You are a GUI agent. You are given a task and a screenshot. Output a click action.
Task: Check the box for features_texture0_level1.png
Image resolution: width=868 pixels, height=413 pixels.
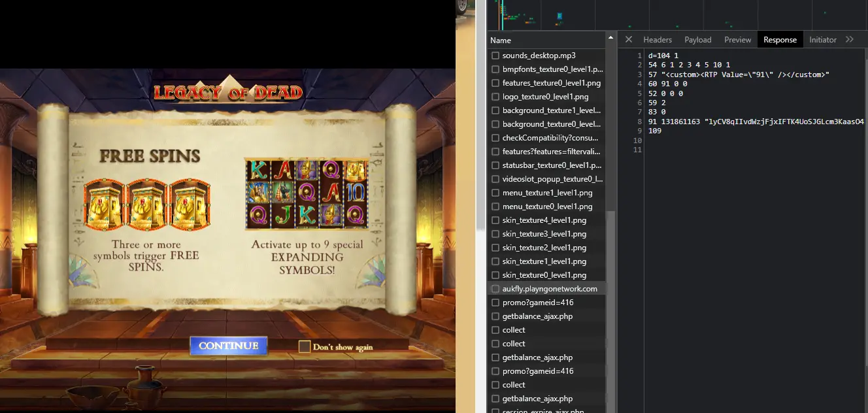[x=495, y=83]
